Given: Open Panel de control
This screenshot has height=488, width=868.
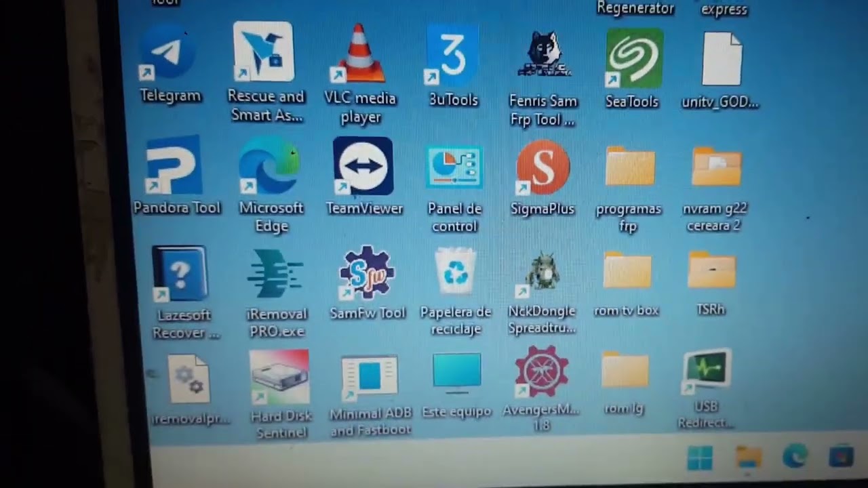Looking at the screenshot, I should pyautogui.click(x=454, y=167).
